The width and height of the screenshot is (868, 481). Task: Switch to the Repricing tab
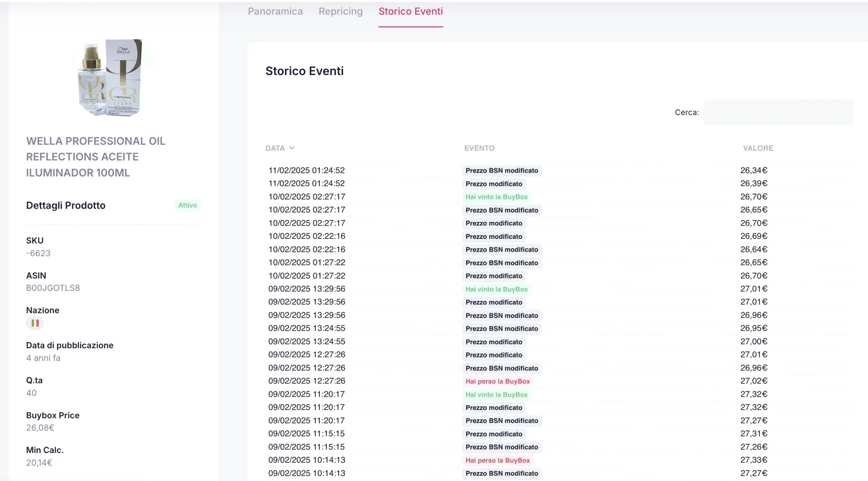tap(340, 11)
